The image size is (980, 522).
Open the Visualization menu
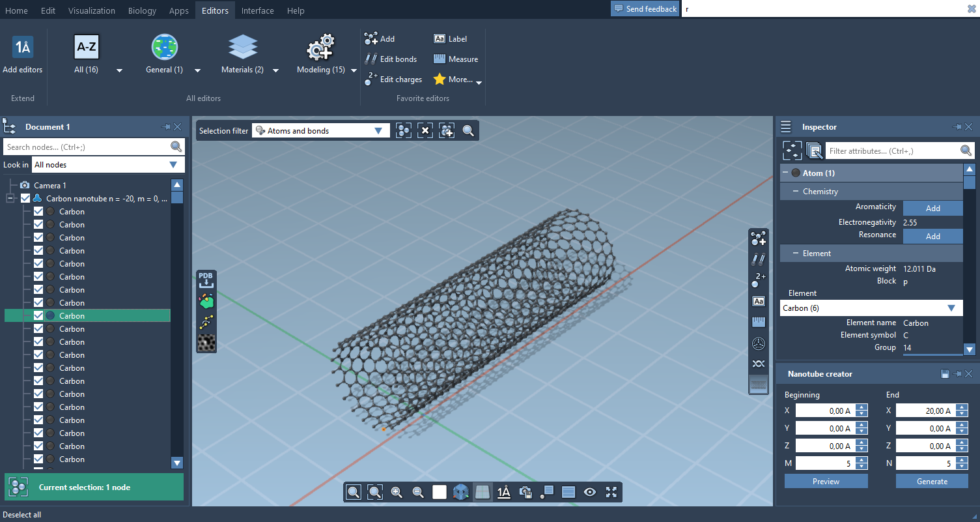point(92,10)
